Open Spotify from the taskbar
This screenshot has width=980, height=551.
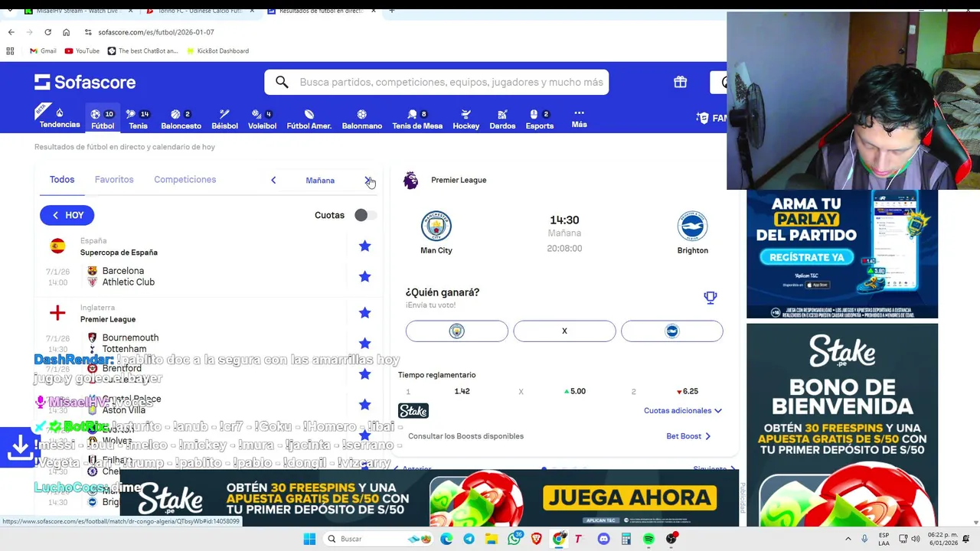648,539
